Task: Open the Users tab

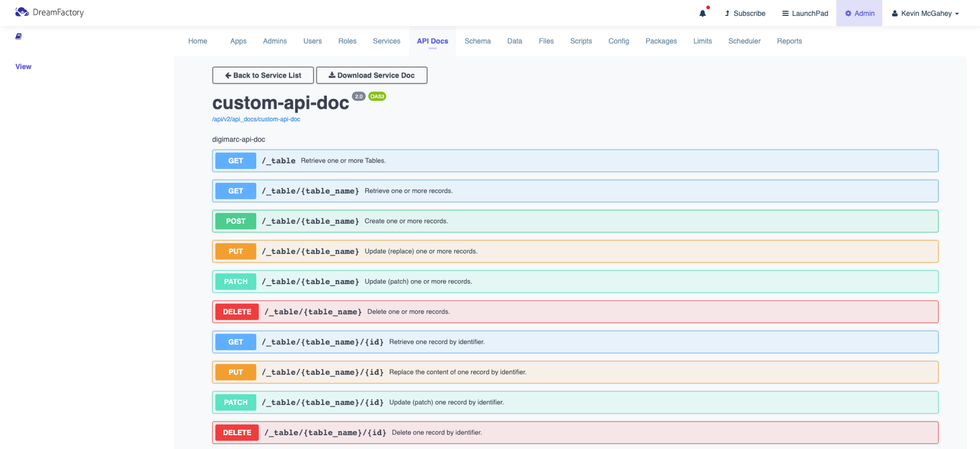Action: [313, 41]
